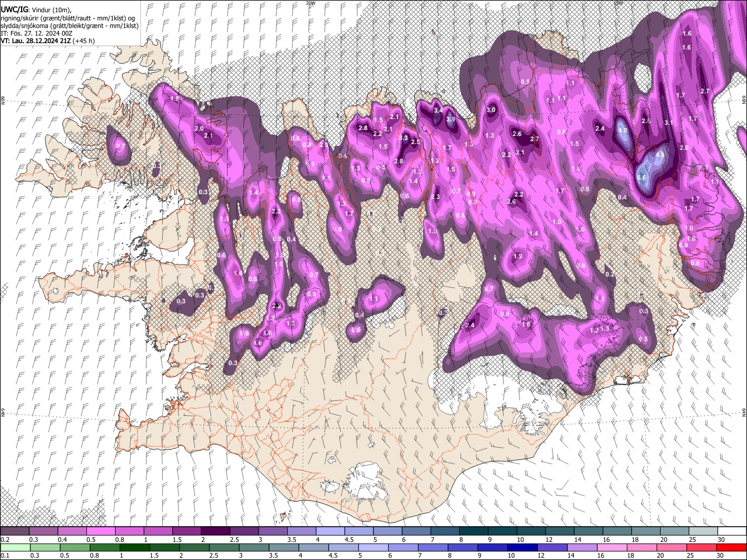
Task: Click the 1.9 precipitation value on the map
Action: point(518,256)
